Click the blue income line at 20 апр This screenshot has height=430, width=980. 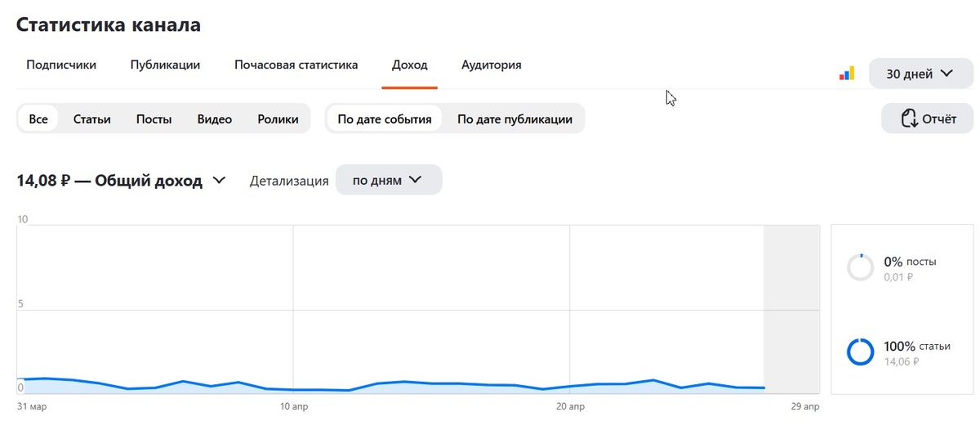tap(569, 386)
